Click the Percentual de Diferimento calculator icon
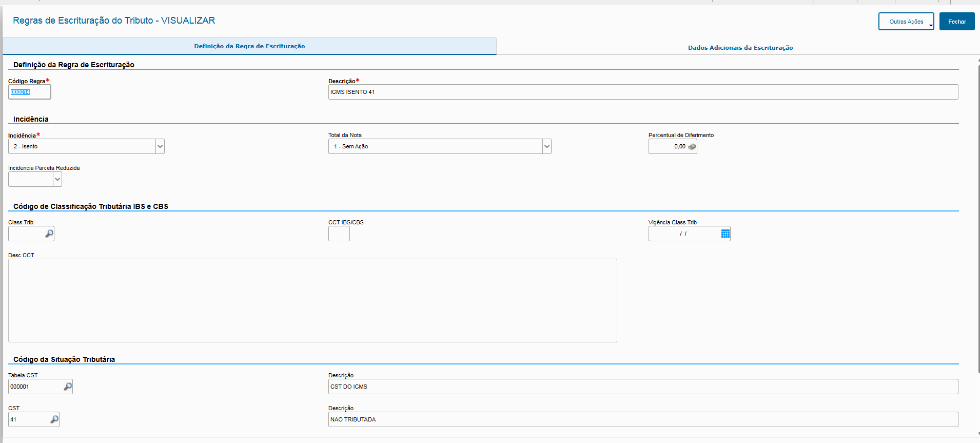This screenshot has width=980, height=443. (x=692, y=147)
